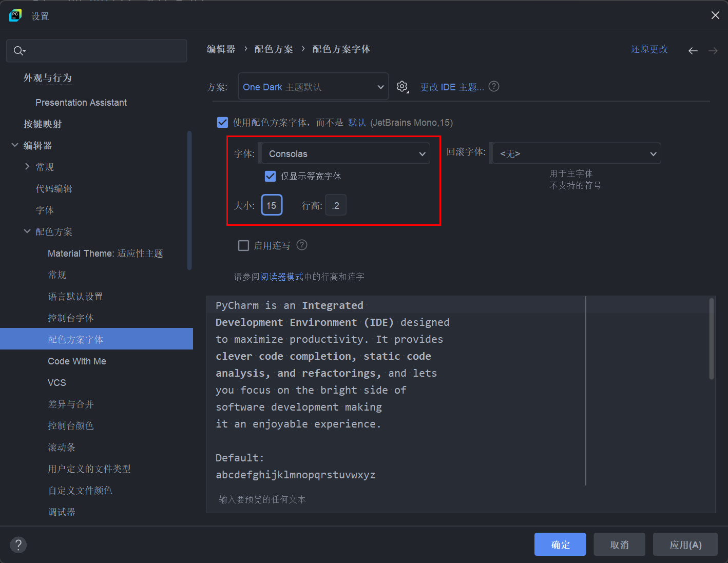
Task: Expand the 常规 node under 编辑器
Action: tap(27, 167)
